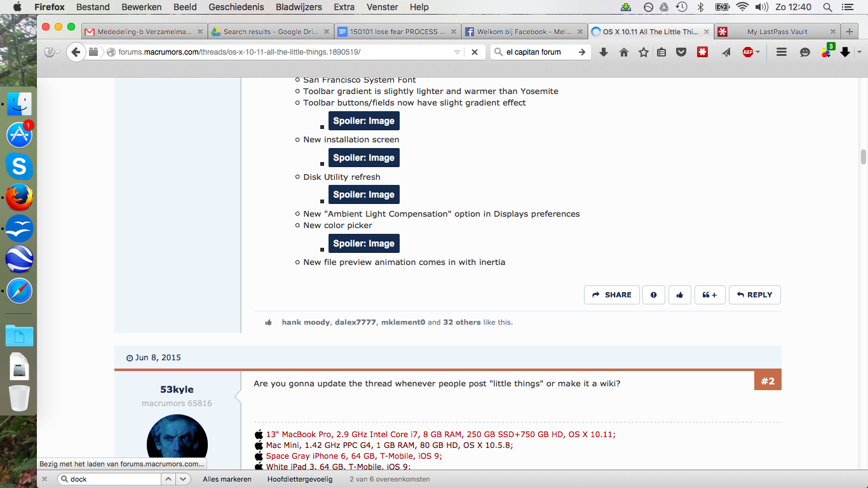Viewport: 868px width, 488px height.
Task: Switch to the Mededeling-b Verzamelma Gmail tab
Action: coord(144,32)
